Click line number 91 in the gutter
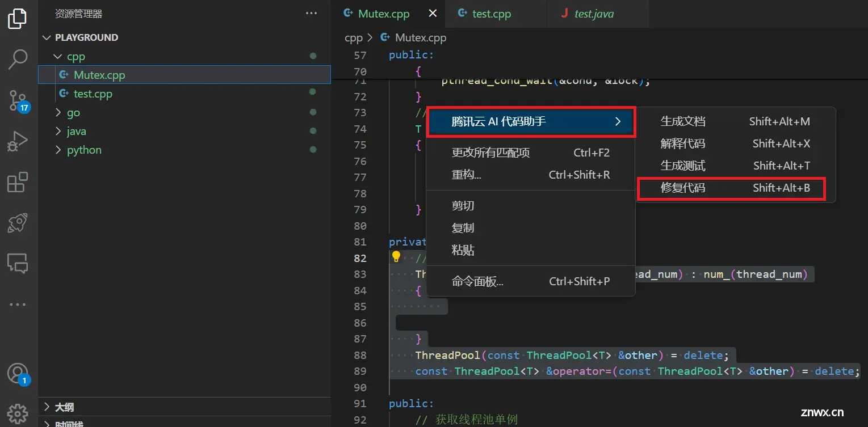This screenshot has width=868, height=427. [360, 404]
